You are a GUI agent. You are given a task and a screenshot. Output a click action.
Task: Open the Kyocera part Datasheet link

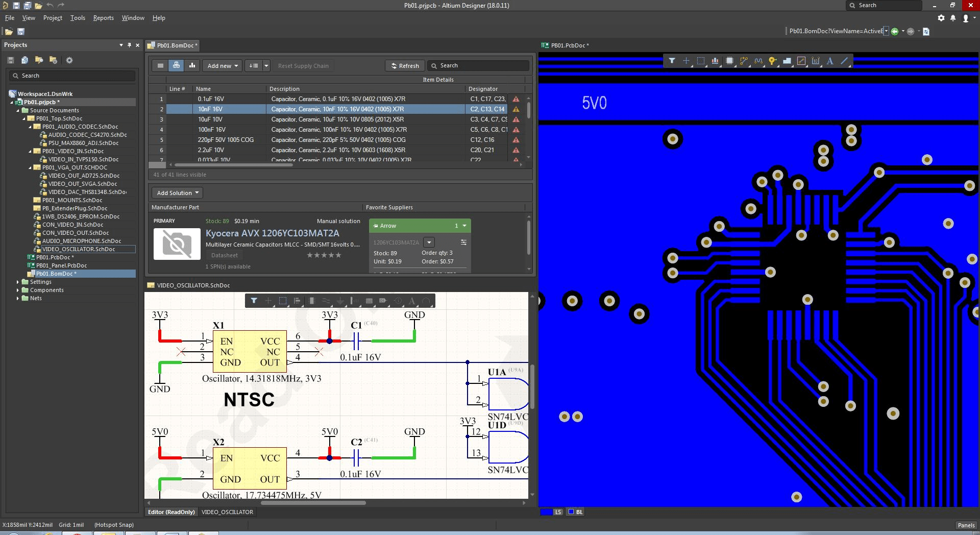coord(225,255)
